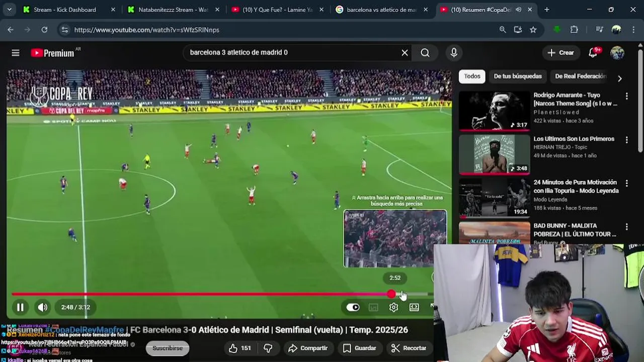The height and width of the screenshot is (362, 644).
Task: Open the Chrome extensions puzzle icon
Action: click(x=574, y=30)
